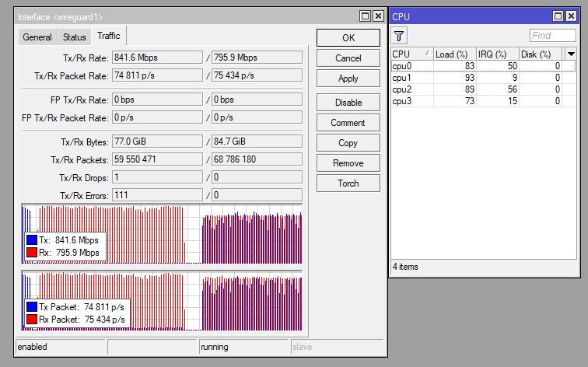Click cpu0 IRQ value 50
This screenshot has width=588, height=367.
coord(513,66)
